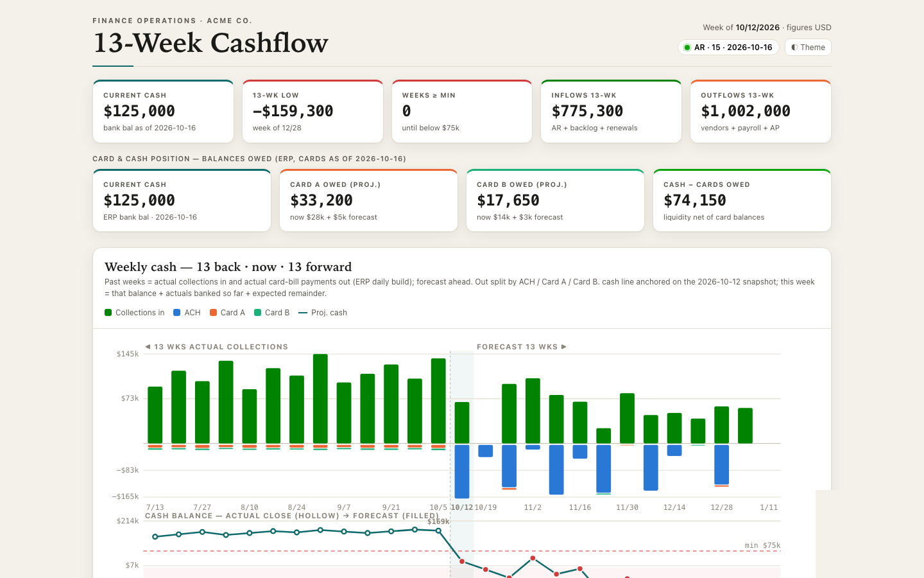The image size is (924, 578).
Task: Select the CARD A OWED (PROJ.) card
Action: tap(368, 200)
